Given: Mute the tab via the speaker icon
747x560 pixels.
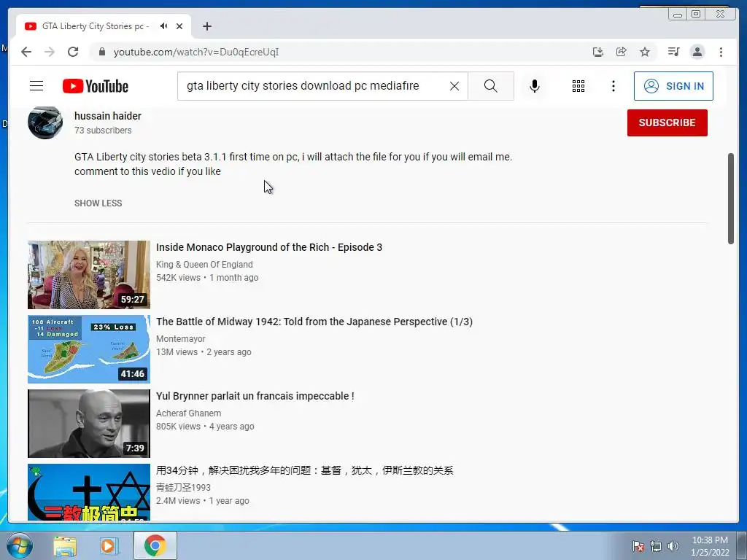Looking at the screenshot, I should point(164,26).
